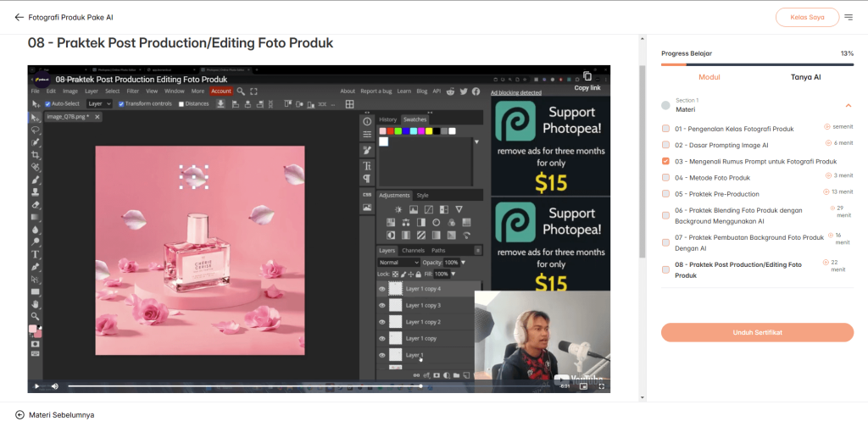This screenshot has width=868, height=427.
Task: Open the Photopea Filter menu in the video
Action: 133,91
